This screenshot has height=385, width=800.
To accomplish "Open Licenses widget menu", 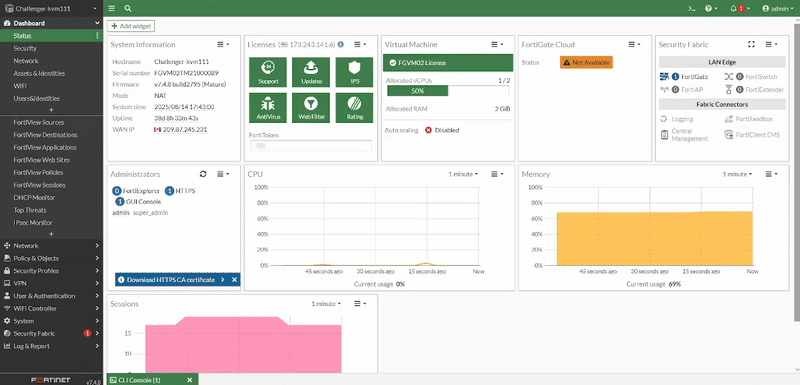I will click(x=360, y=44).
